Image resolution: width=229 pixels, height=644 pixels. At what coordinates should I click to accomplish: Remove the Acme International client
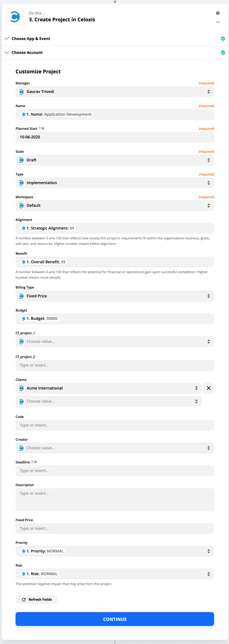pos(208,388)
